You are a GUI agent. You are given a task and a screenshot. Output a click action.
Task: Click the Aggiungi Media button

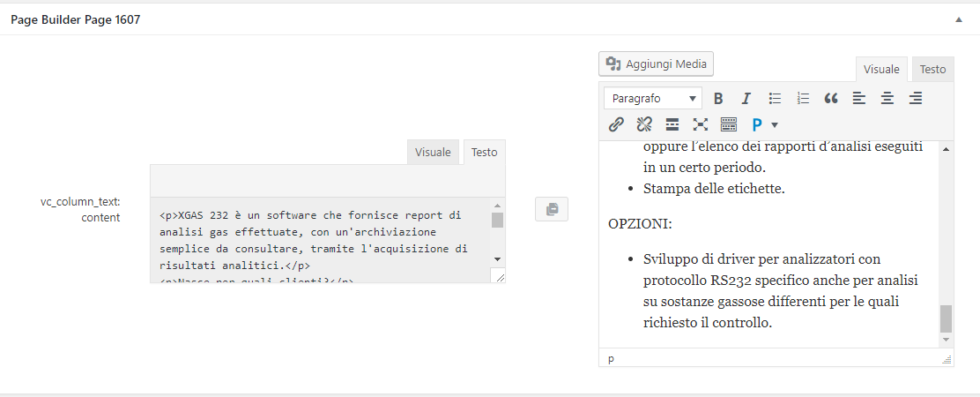(657, 64)
